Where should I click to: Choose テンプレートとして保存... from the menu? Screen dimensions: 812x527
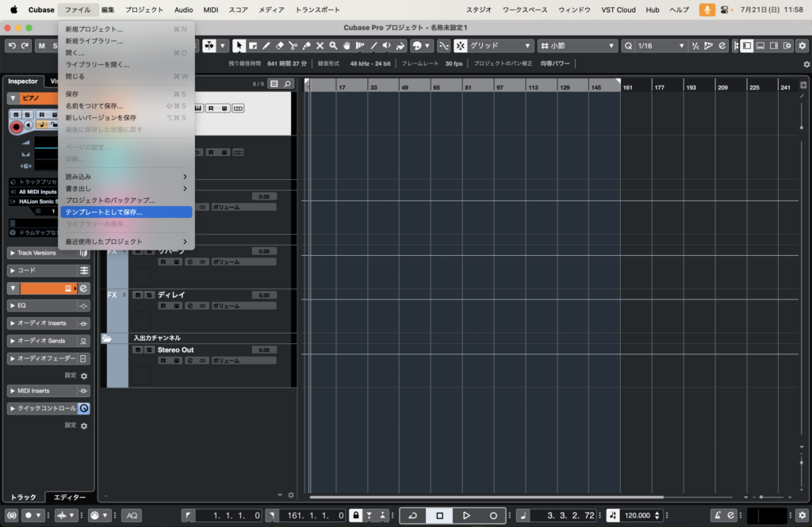click(x=126, y=212)
